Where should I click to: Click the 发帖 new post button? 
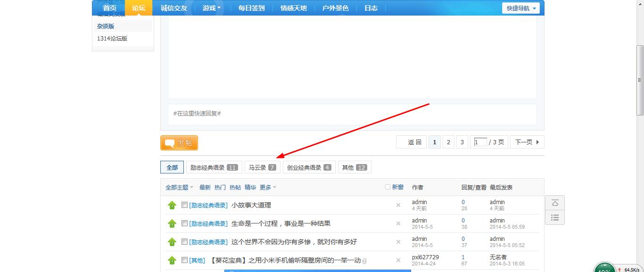point(179,143)
